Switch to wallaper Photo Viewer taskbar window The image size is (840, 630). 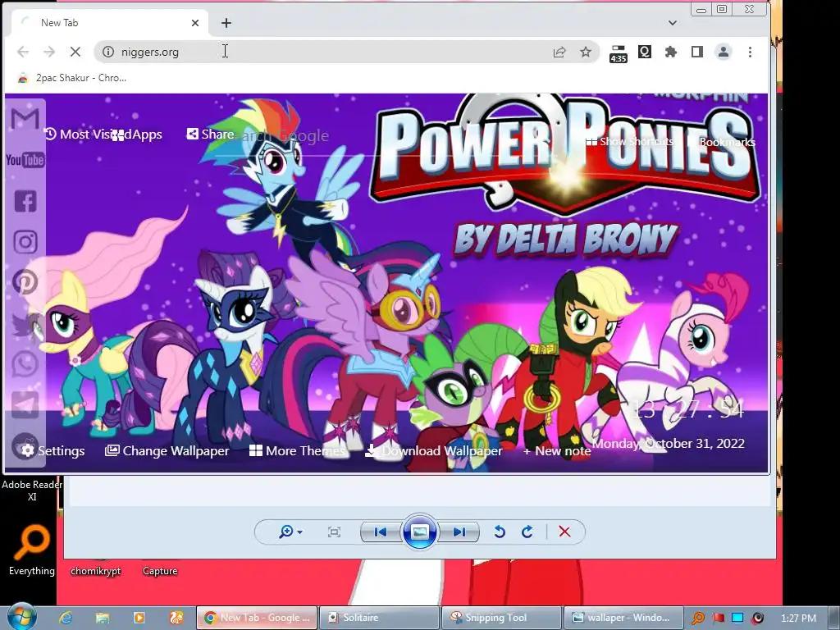click(x=623, y=618)
